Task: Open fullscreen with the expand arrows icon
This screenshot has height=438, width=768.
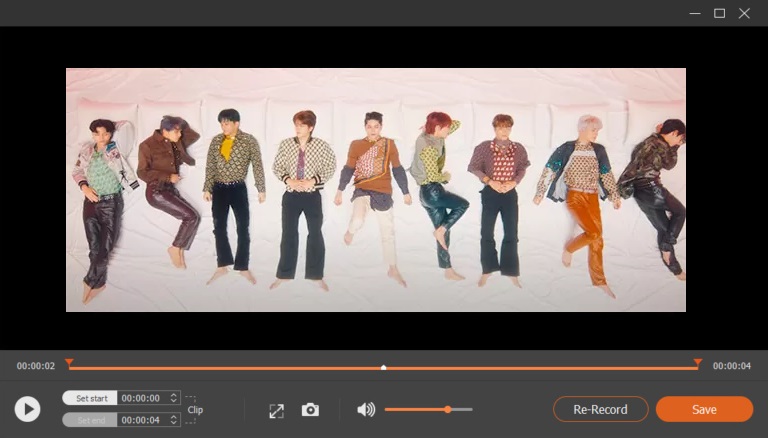Action: coord(276,411)
